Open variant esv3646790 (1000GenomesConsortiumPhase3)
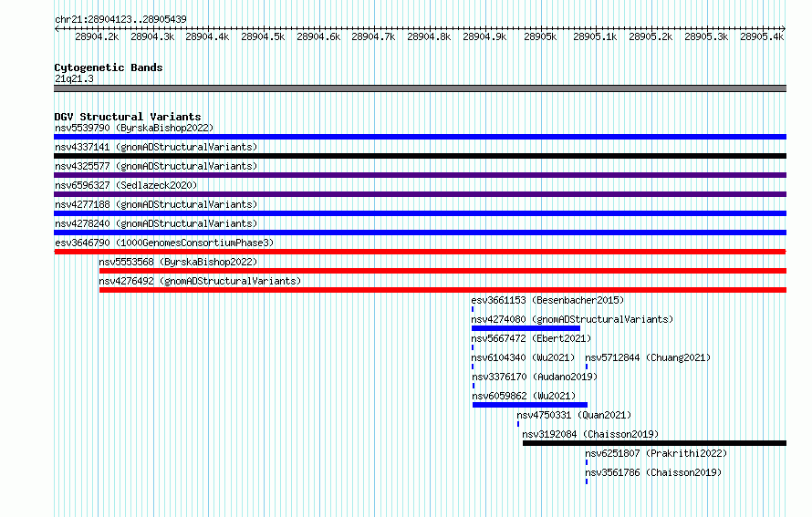This screenshot has height=517, width=812. pyautogui.click(x=164, y=243)
